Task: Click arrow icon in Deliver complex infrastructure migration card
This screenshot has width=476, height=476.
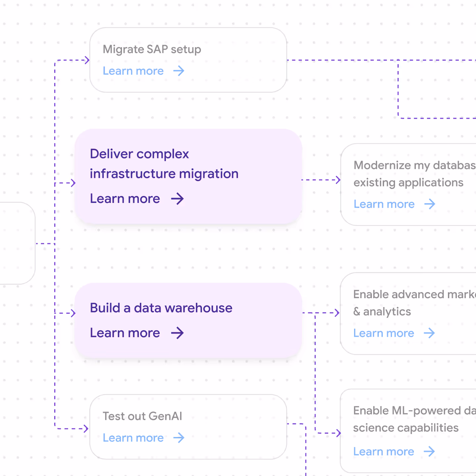Action: pyautogui.click(x=178, y=199)
